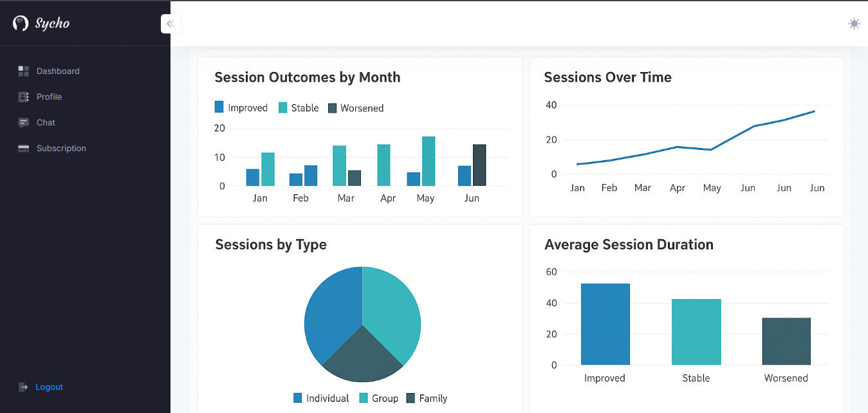Click the Individual pie legend swatch

pyautogui.click(x=298, y=398)
